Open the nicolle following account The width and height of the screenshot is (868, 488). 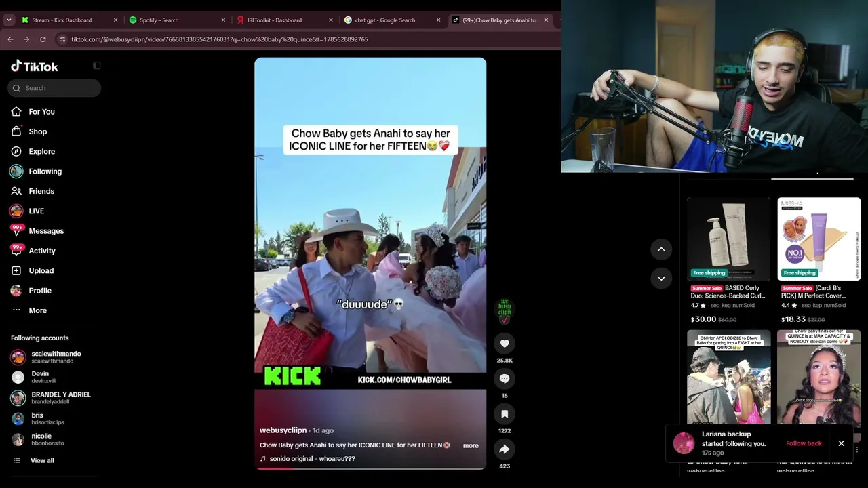[38, 439]
